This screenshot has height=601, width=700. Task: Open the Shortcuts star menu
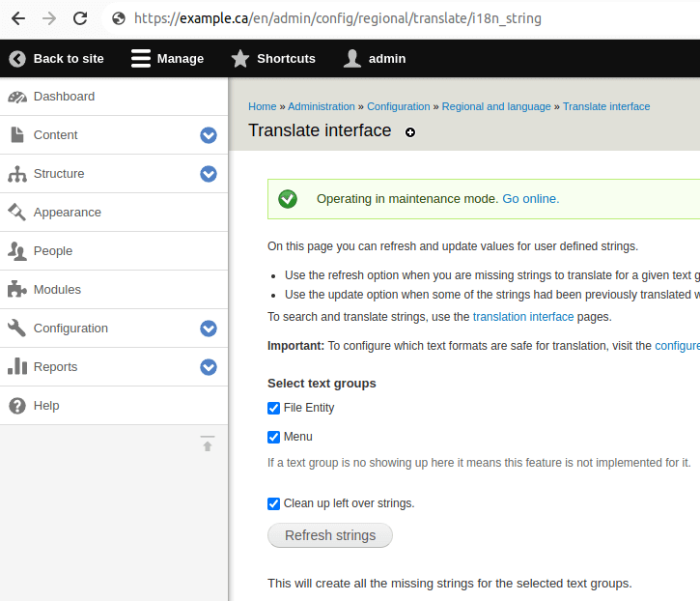(273, 59)
